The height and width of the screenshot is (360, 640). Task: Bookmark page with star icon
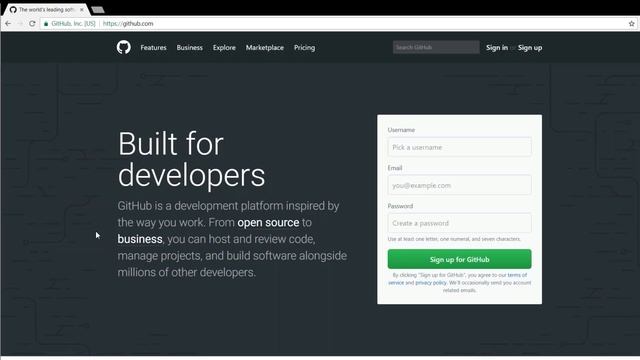(631, 24)
